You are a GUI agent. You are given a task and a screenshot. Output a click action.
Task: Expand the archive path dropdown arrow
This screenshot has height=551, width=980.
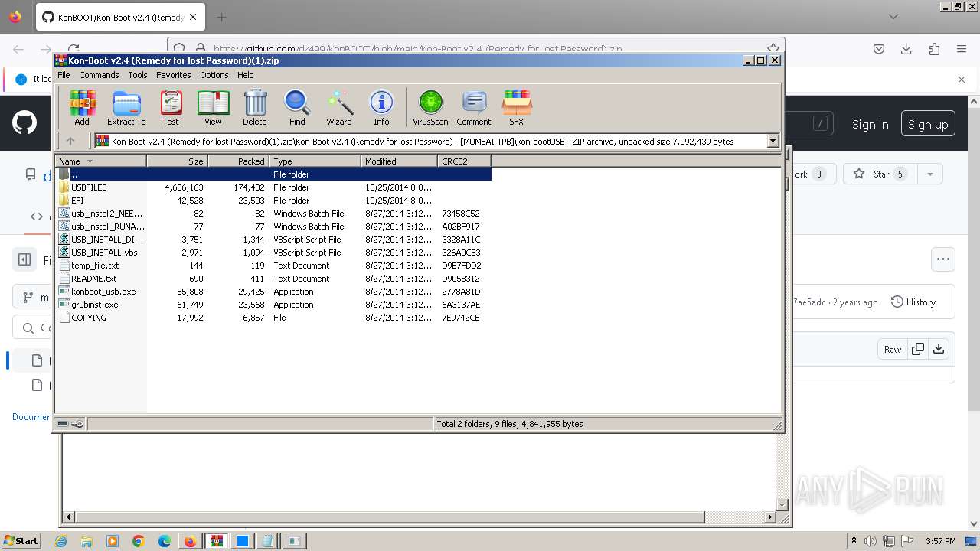[x=773, y=141]
